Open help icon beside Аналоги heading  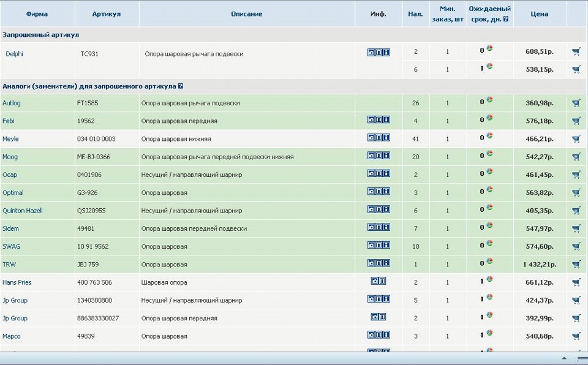(181, 86)
